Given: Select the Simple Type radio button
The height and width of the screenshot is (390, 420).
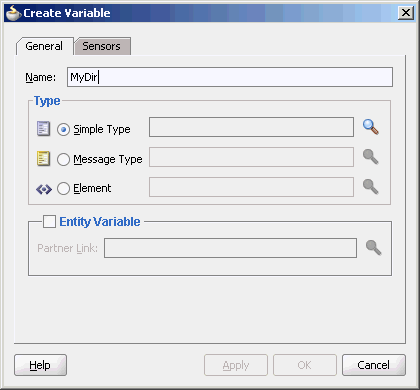Looking at the screenshot, I should point(63,129).
